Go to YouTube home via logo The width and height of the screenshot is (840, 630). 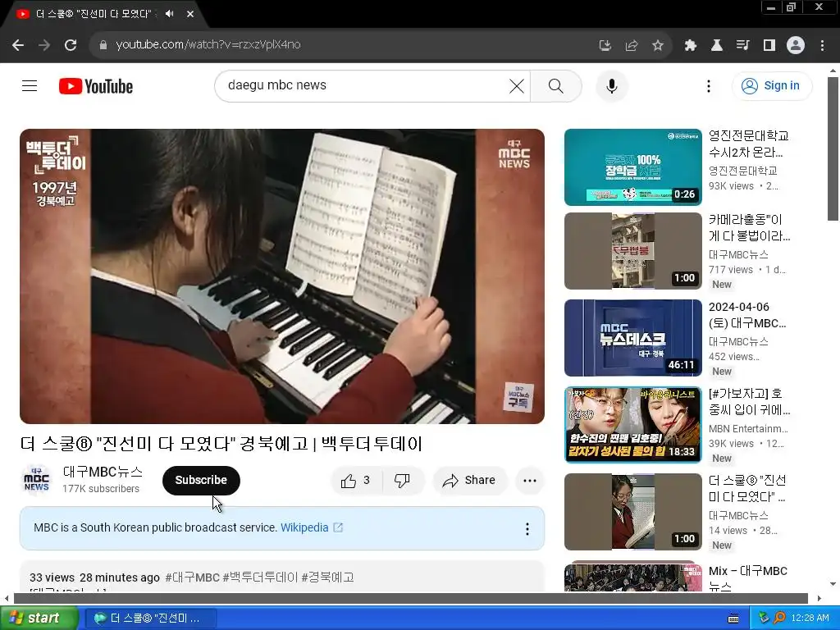(x=96, y=85)
